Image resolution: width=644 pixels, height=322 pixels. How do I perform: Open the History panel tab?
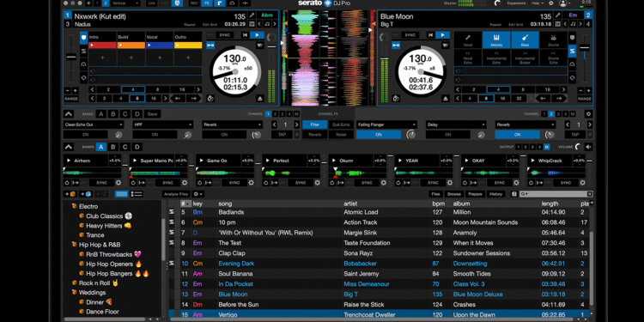pyautogui.click(x=495, y=194)
